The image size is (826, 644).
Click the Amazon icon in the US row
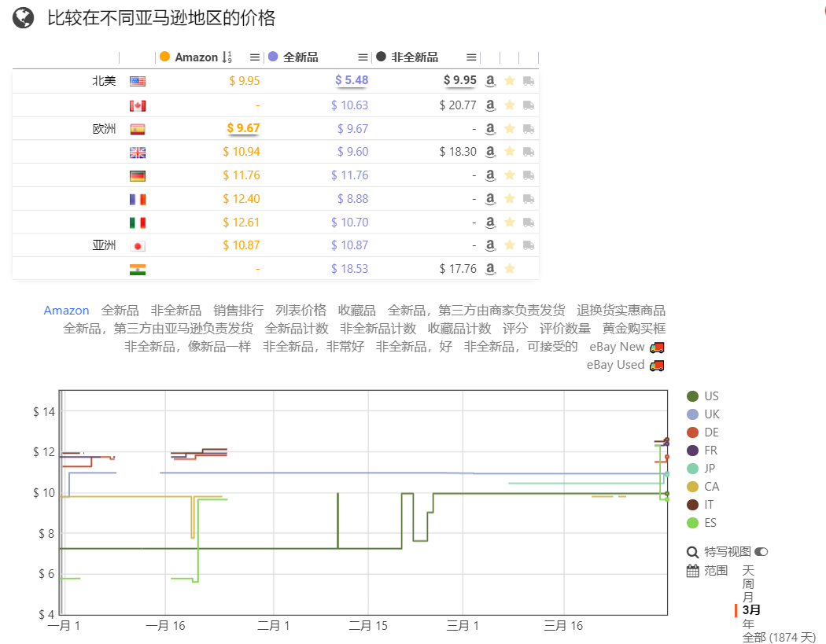490,80
